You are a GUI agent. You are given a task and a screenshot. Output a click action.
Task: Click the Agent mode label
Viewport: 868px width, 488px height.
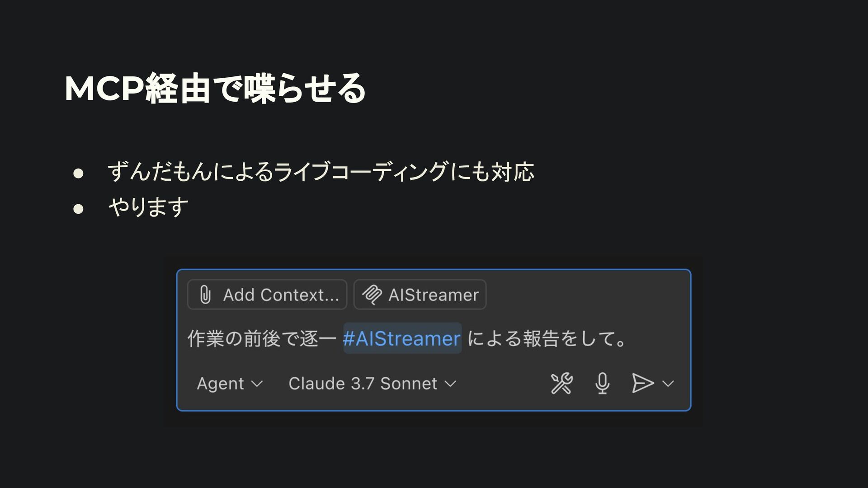tap(220, 384)
